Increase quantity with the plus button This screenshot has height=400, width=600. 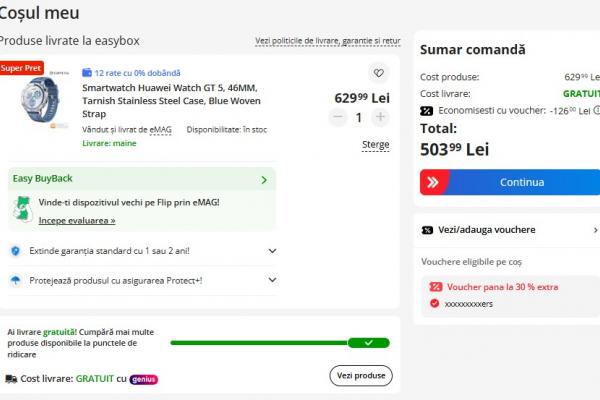(380, 117)
